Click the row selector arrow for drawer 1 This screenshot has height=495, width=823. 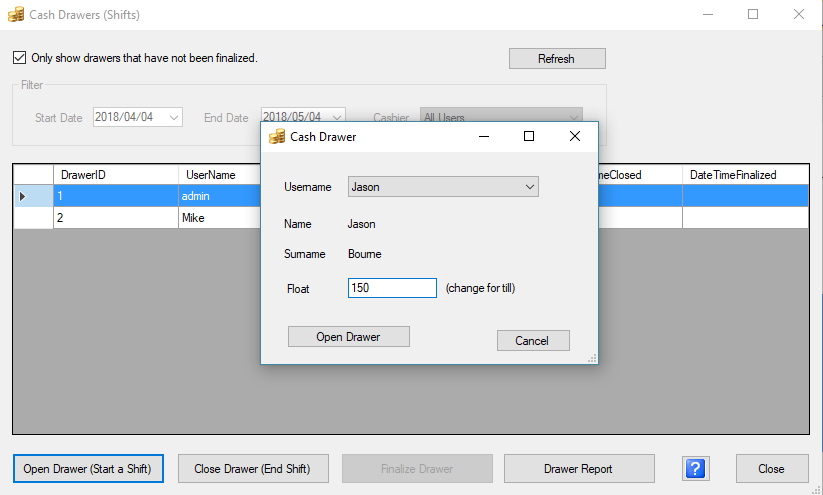coord(23,196)
